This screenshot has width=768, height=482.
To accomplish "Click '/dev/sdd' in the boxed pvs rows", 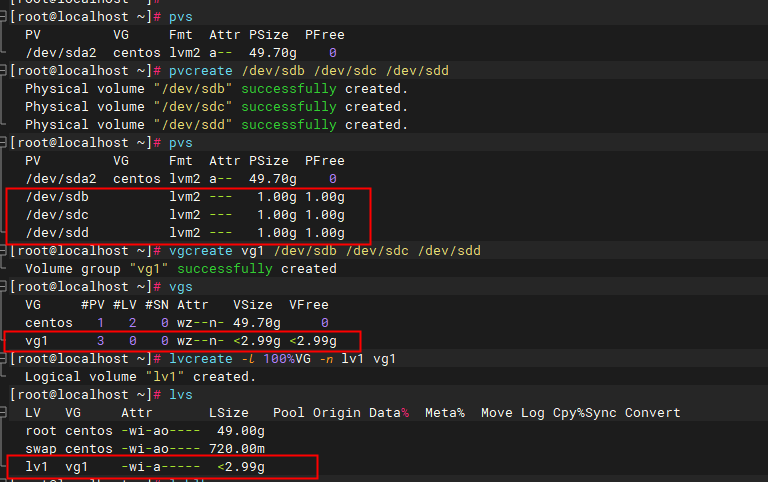I will tap(57, 233).
